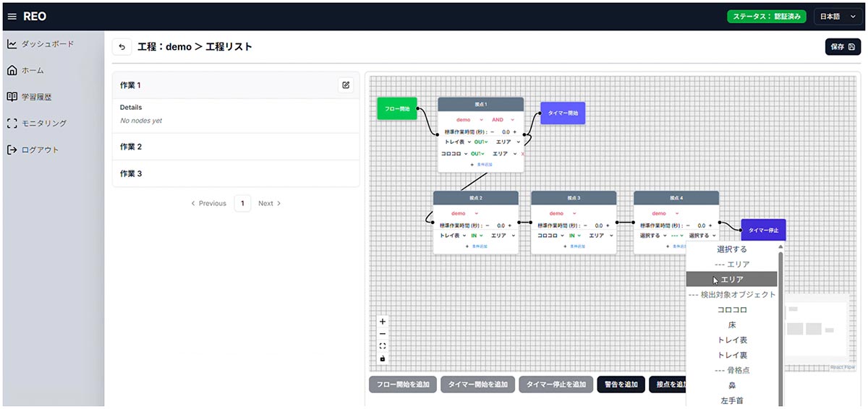Click the edit icon for 作業 1
This screenshot has height=409, width=868.
point(346,85)
